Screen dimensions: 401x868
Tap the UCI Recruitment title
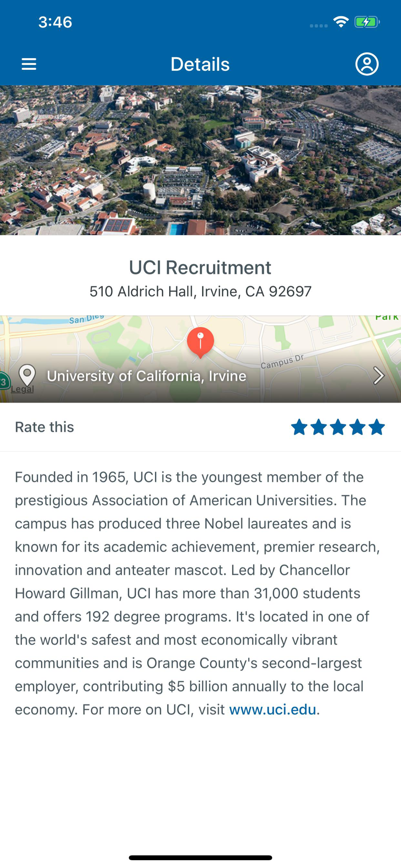click(x=200, y=267)
